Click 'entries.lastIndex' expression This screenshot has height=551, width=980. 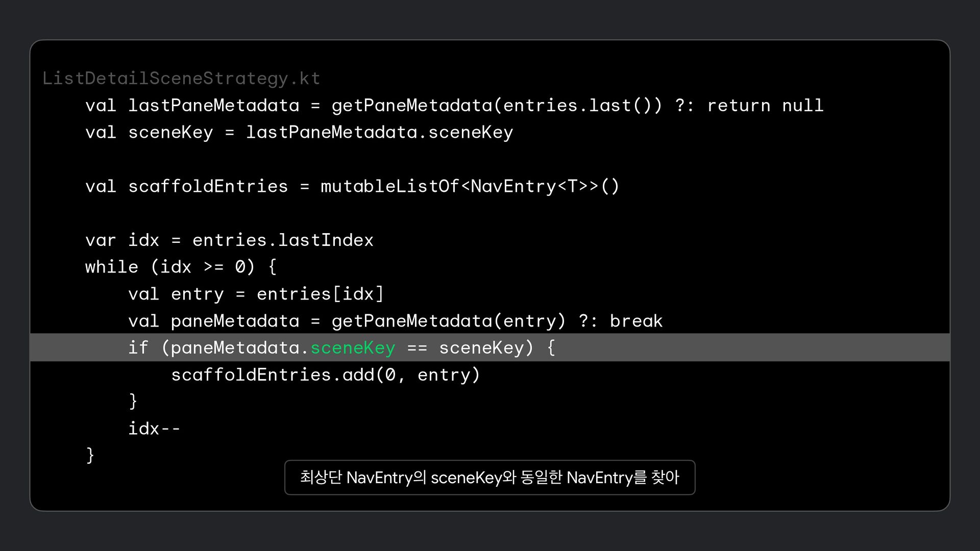(283, 240)
